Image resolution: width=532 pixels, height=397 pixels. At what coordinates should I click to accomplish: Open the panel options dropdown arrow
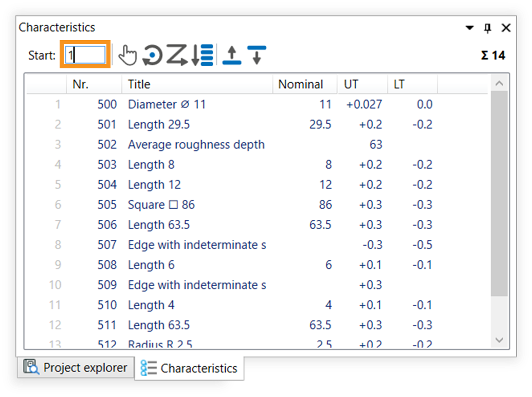469,28
